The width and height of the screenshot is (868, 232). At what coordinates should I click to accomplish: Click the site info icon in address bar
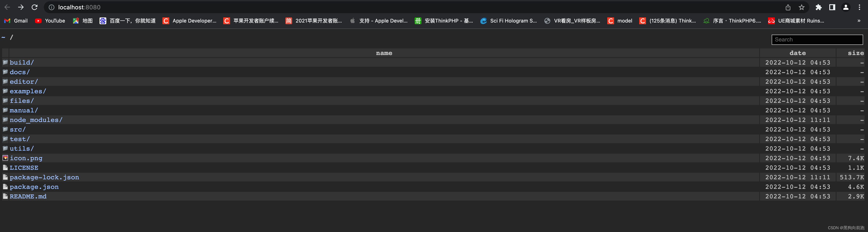[51, 7]
